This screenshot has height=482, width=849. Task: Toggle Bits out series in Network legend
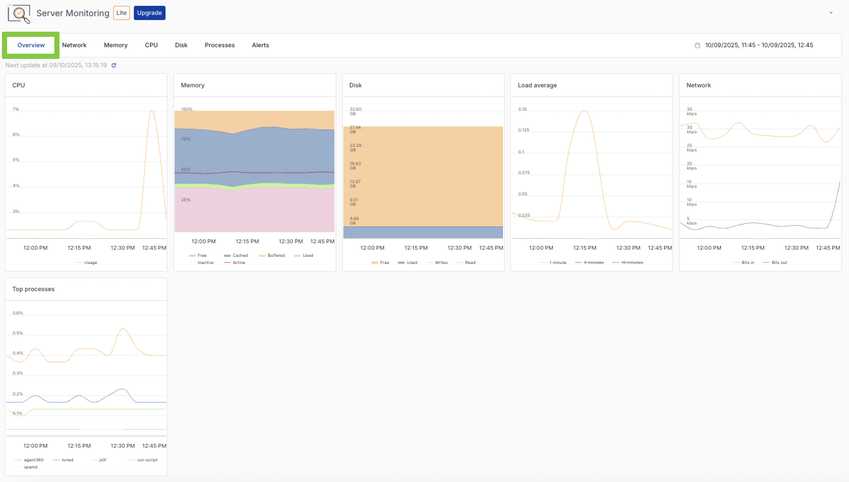779,263
